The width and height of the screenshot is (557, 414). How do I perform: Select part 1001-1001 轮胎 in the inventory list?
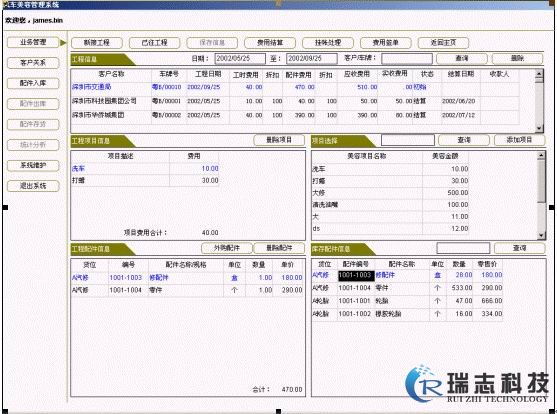tap(407, 301)
